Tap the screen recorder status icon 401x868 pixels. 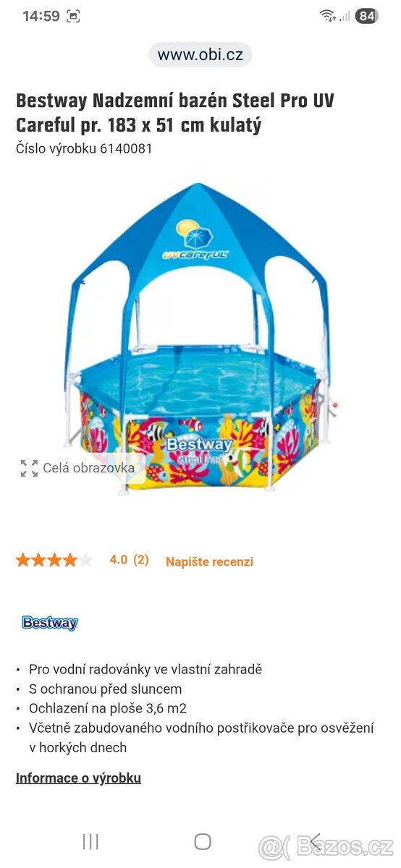[73, 16]
